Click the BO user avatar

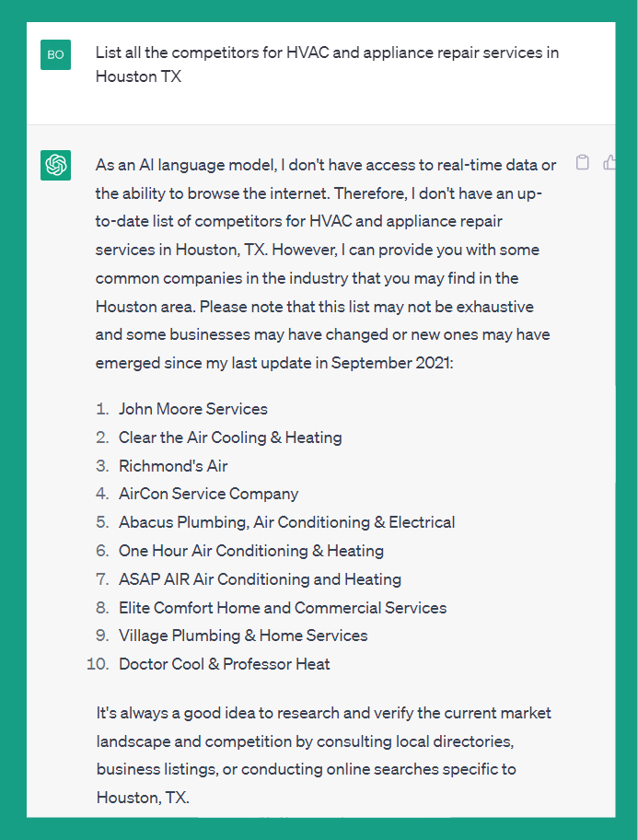click(56, 54)
